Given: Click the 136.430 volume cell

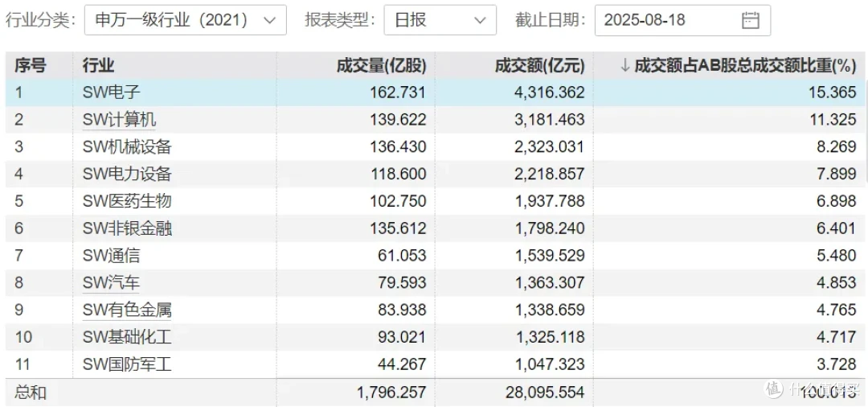Looking at the screenshot, I should [398, 146].
